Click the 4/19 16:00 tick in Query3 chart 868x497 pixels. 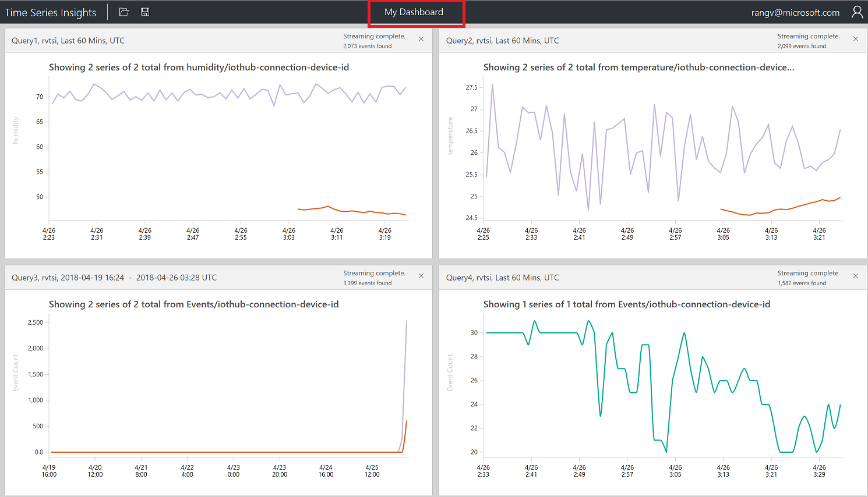pos(49,471)
